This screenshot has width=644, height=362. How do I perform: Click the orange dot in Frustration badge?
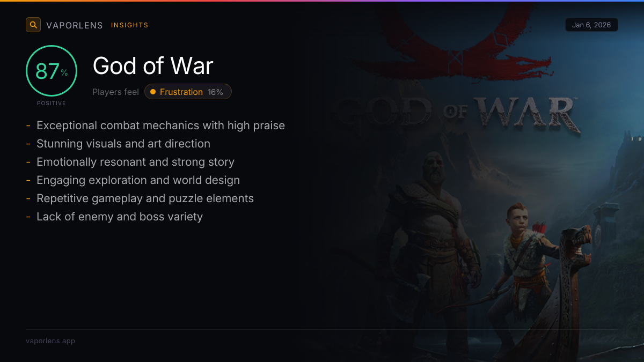153,92
